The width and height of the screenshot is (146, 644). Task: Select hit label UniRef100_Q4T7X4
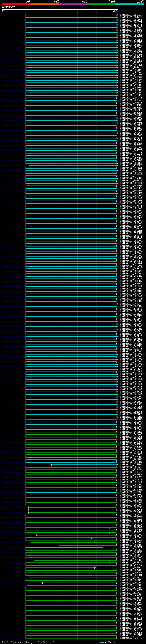click(x=131, y=299)
